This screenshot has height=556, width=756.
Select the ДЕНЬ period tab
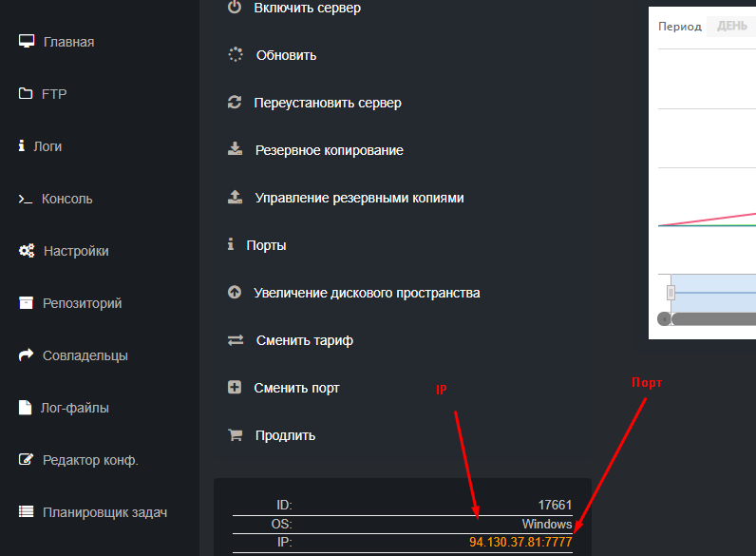pyautogui.click(x=732, y=27)
